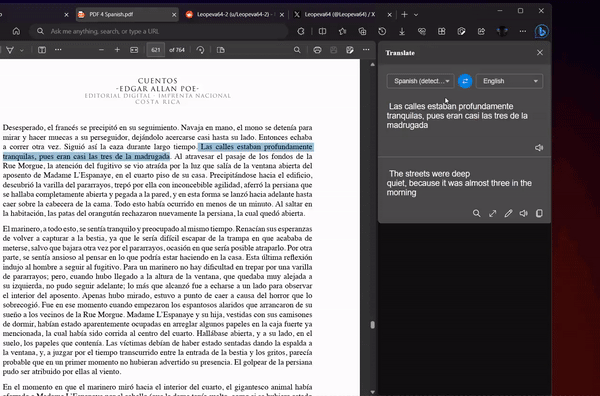Click the translated text "The streets were deep"

[429, 174]
